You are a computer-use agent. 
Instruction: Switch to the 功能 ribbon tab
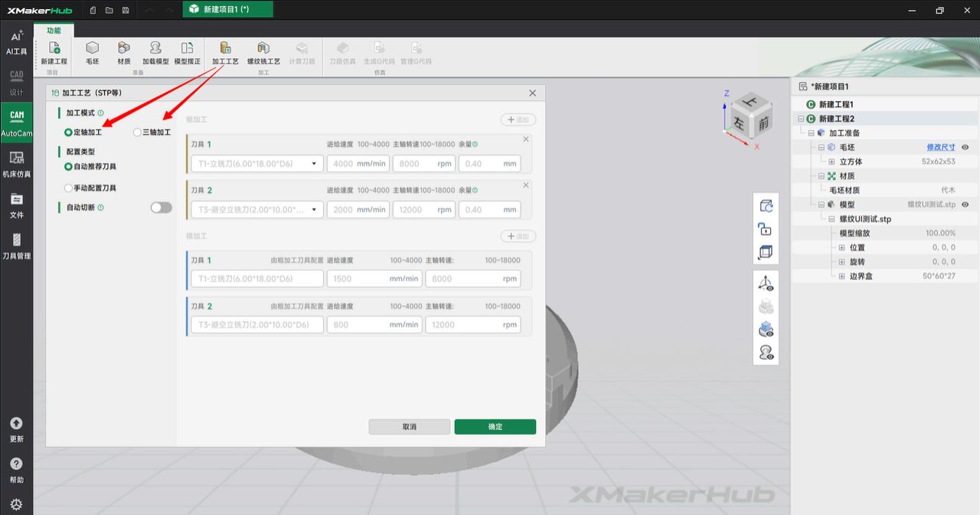point(54,30)
